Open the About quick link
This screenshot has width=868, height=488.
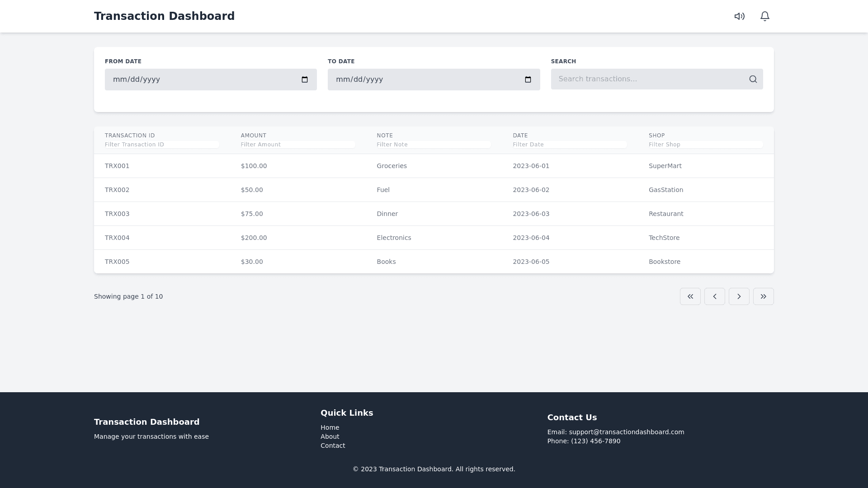[x=330, y=436]
